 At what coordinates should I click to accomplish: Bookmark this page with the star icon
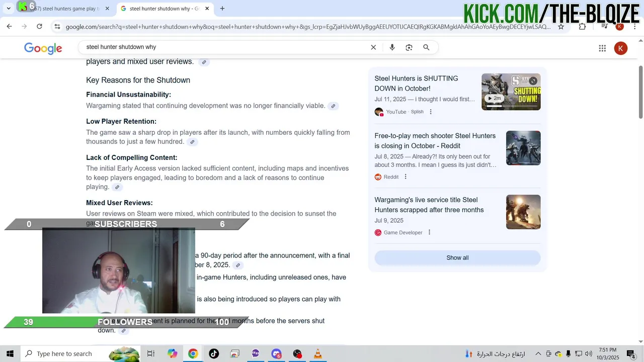561,27
